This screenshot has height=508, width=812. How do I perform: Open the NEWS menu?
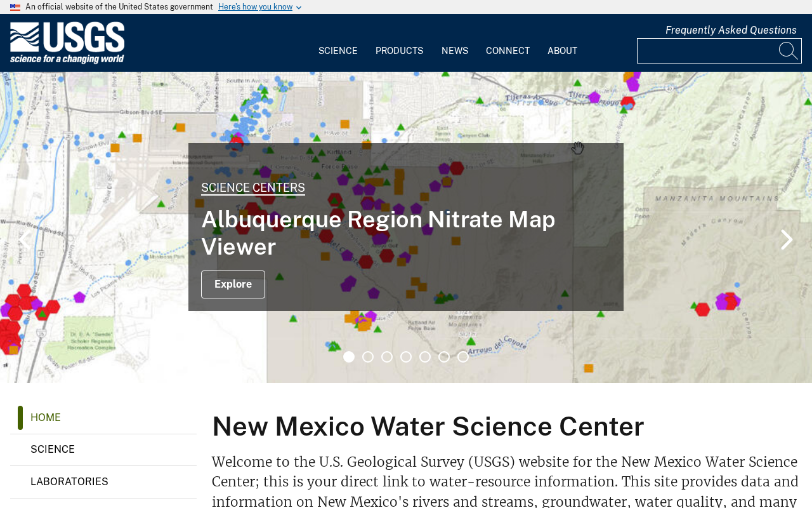[455, 51]
